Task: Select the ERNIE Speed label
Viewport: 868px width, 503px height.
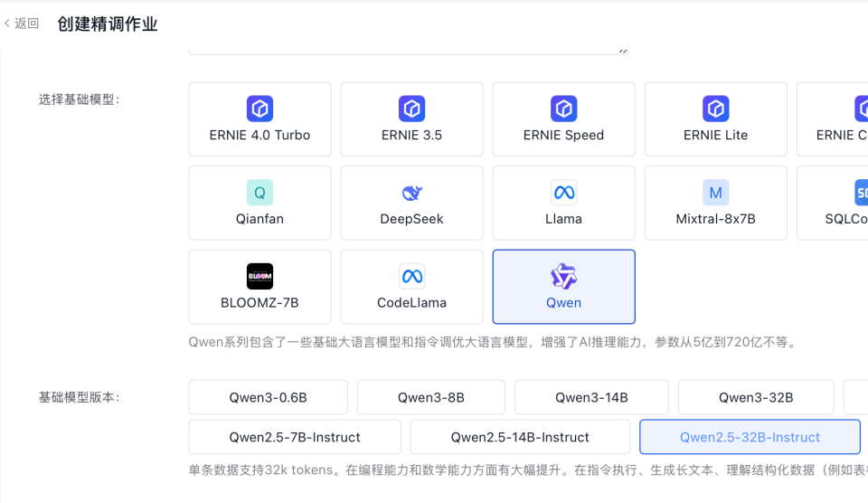Action: (563, 135)
